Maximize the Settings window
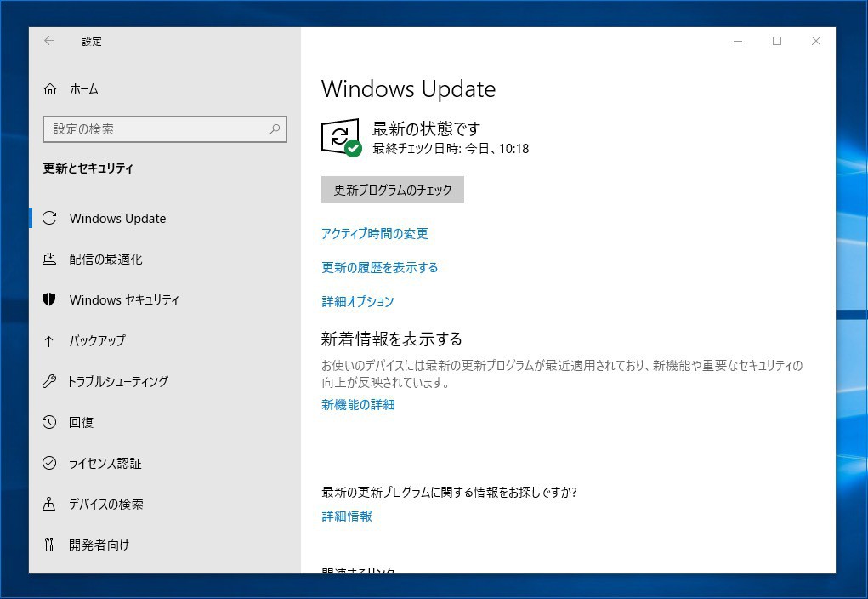868x599 pixels. (777, 41)
